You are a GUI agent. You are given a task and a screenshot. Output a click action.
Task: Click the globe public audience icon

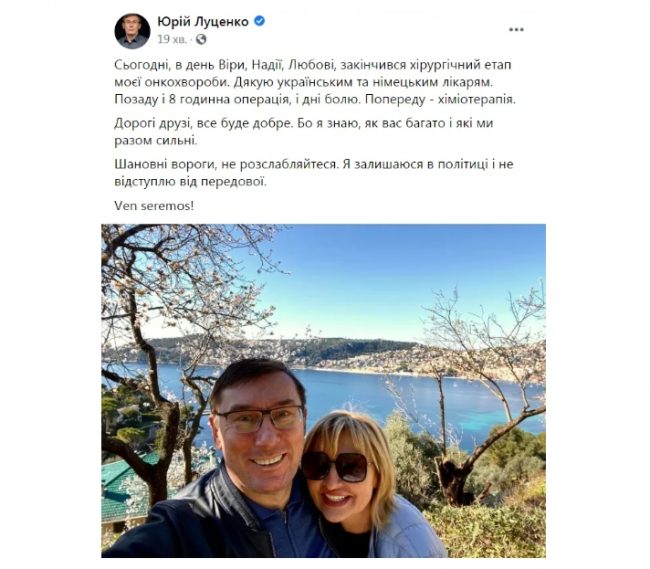coord(201,39)
